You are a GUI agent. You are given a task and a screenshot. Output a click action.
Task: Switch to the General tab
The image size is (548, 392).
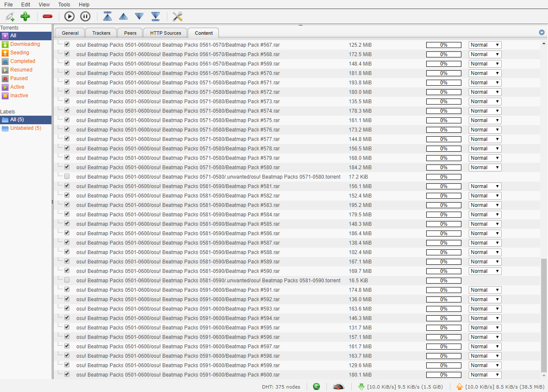coord(70,33)
